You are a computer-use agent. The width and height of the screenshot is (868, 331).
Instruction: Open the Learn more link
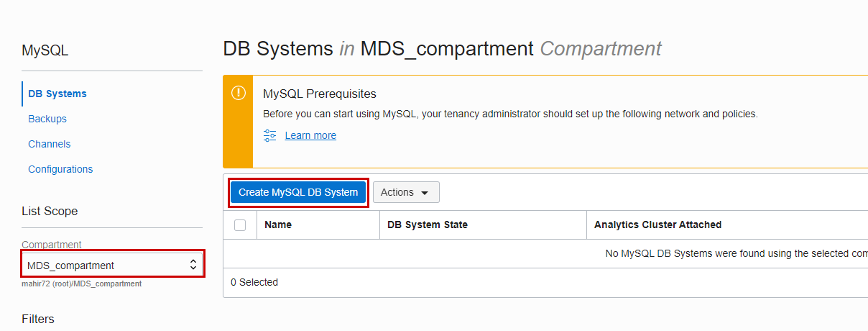(310, 135)
